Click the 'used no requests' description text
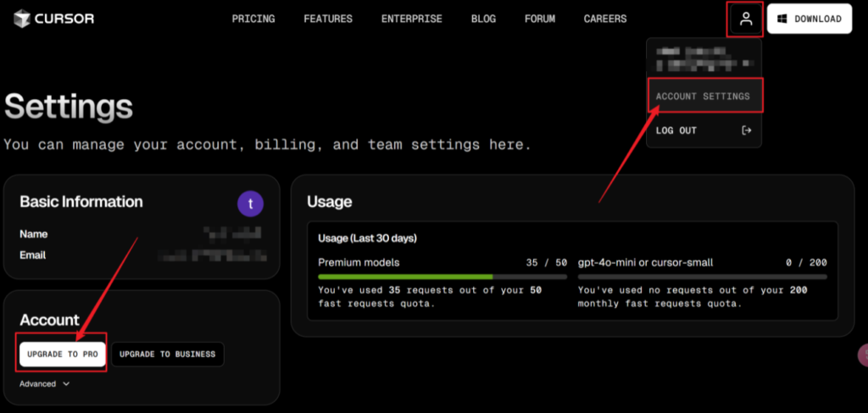The height and width of the screenshot is (413, 868). (693, 297)
